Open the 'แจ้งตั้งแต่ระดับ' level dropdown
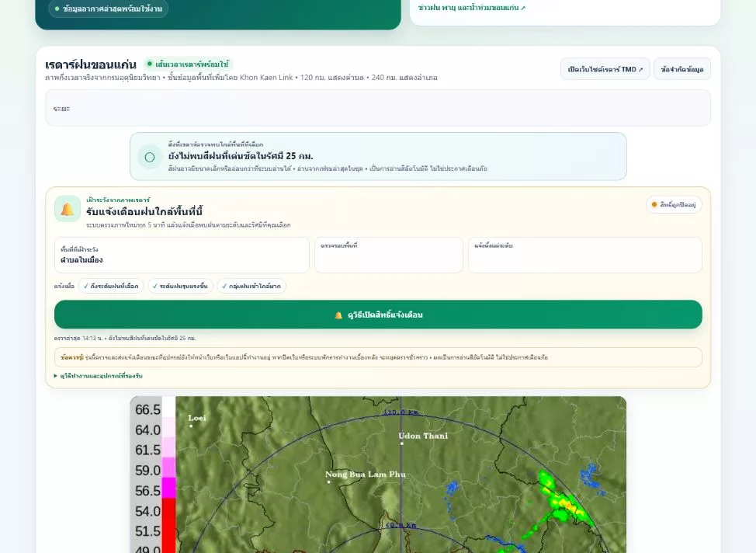Viewport: 756px width, 553px height. point(584,255)
